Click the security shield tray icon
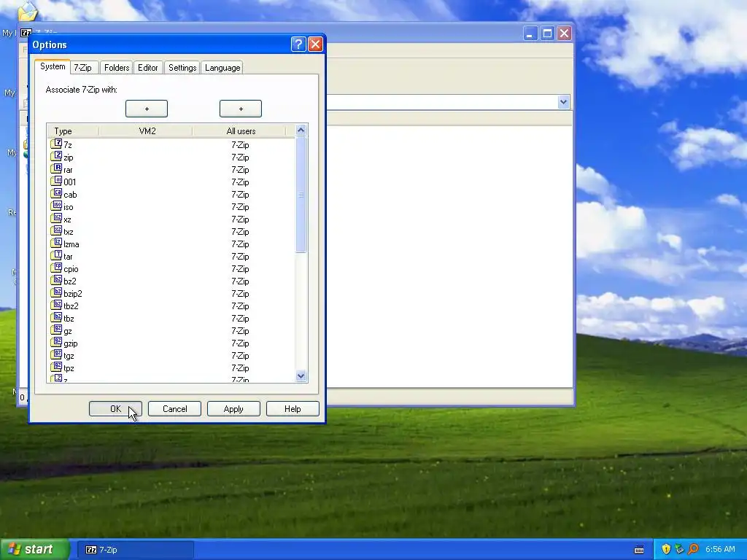The width and height of the screenshot is (747, 560). [666, 549]
